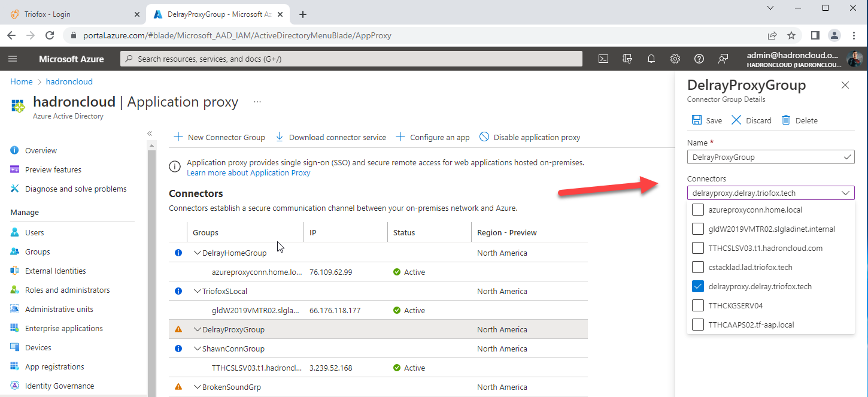Uncheck delrayproxy.delray.triofox.tech connector

tap(697, 286)
